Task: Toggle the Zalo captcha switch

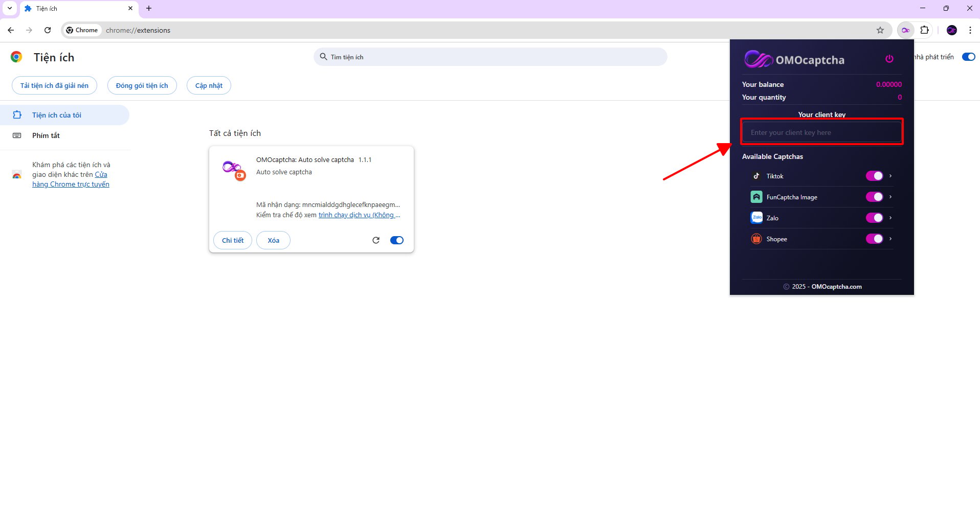Action: point(874,218)
